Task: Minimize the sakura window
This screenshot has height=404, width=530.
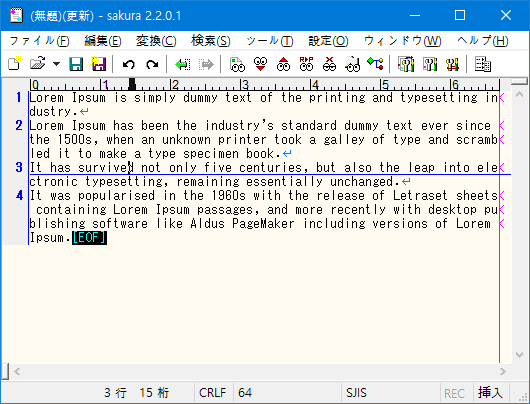Action: [415, 16]
